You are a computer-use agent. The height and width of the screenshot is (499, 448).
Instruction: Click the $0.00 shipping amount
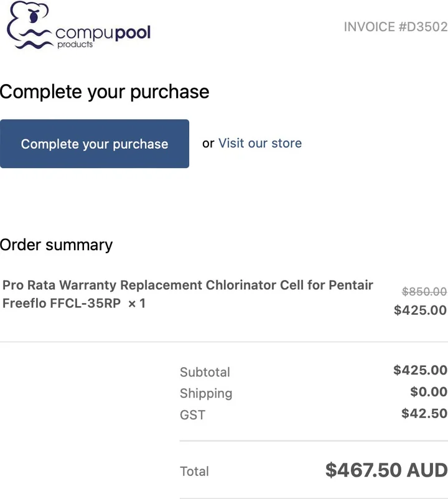pyautogui.click(x=429, y=392)
